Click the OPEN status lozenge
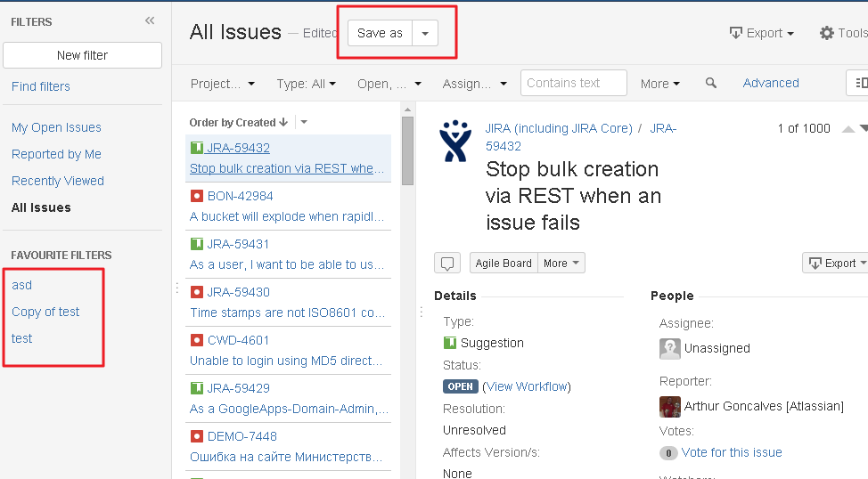The image size is (868, 479). click(460, 386)
